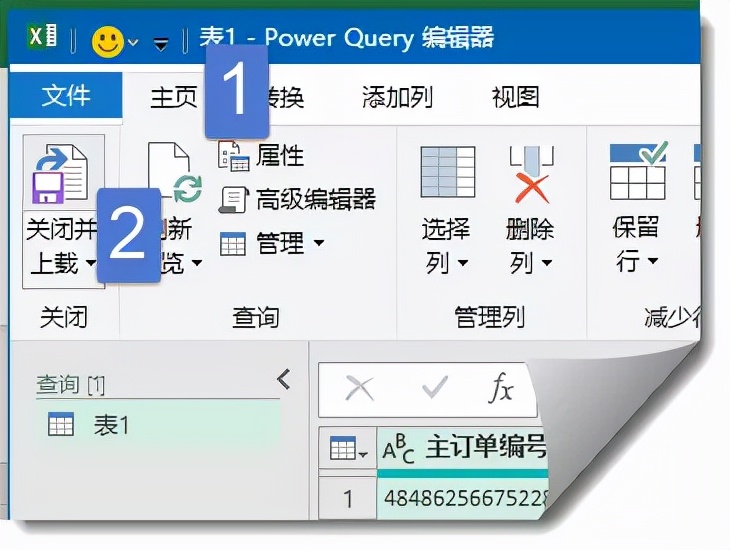The image size is (730, 550).
Task: Click the Excel app icon in title bar
Action: (42, 36)
